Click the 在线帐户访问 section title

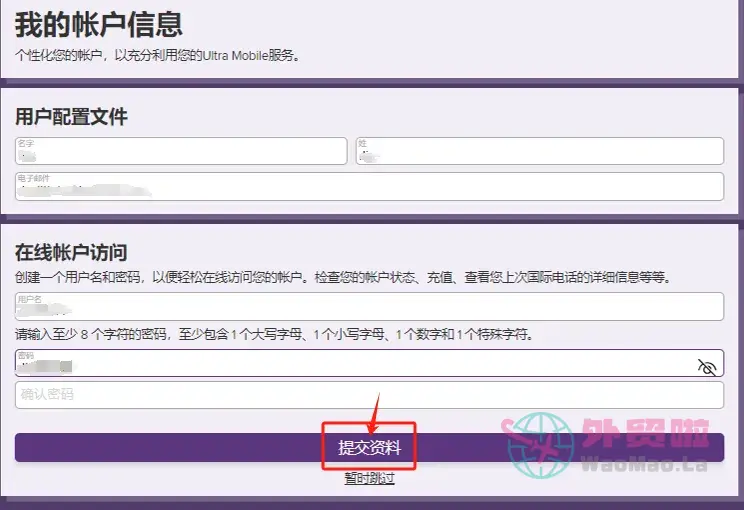(71, 252)
